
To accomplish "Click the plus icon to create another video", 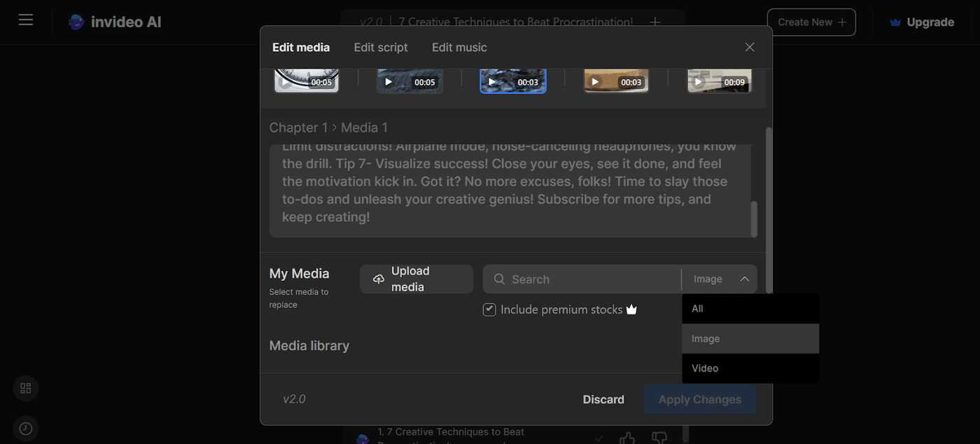I will point(654,22).
